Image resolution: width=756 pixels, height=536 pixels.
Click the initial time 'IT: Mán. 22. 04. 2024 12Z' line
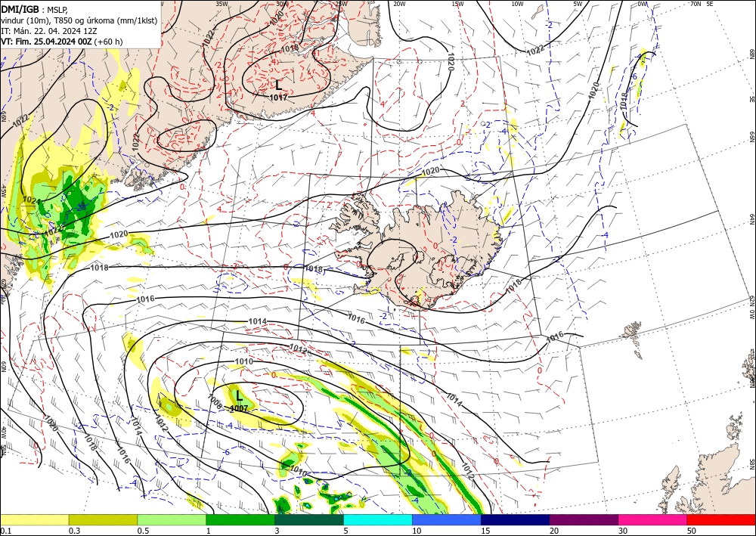point(49,31)
